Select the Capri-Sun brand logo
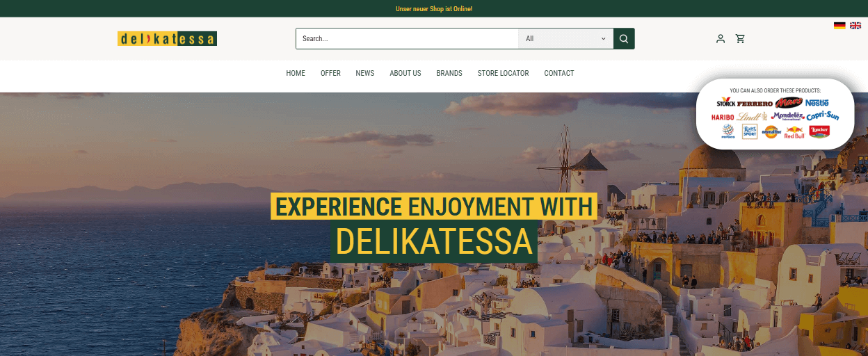868x356 pixels. coord(823,116)
